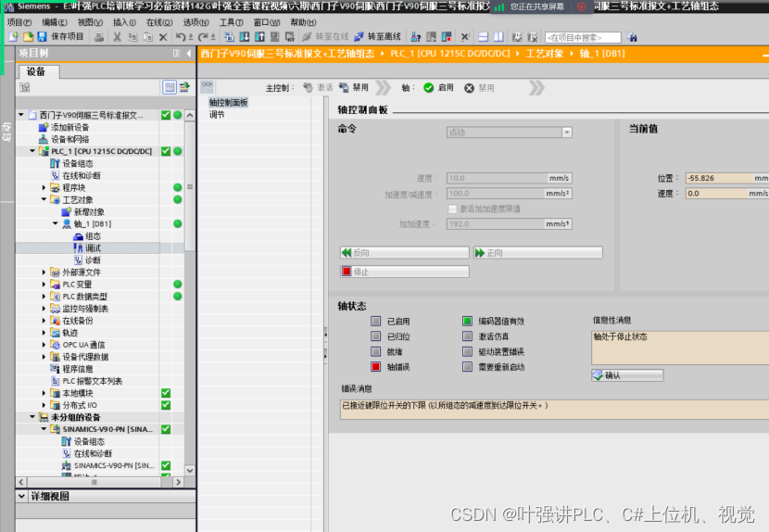Open the 在线(O) menu
This screenshot has height=532, width=769.
(x=159, y=22)
